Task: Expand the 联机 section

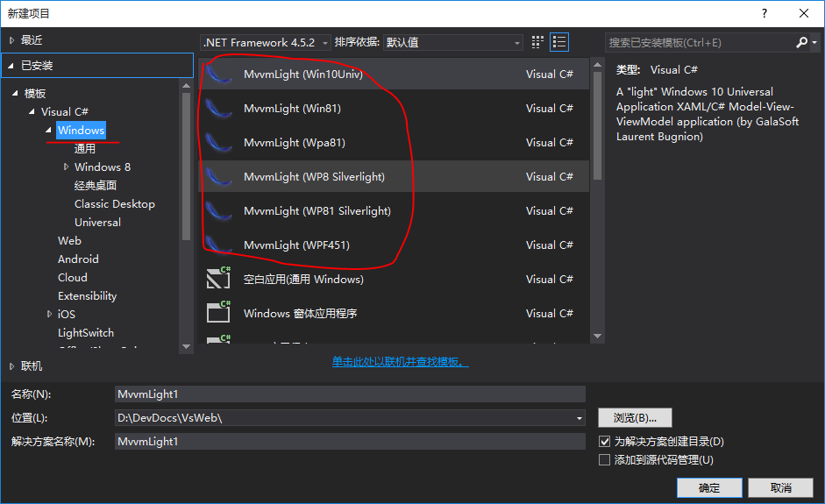Action: [x=11, y=366]
